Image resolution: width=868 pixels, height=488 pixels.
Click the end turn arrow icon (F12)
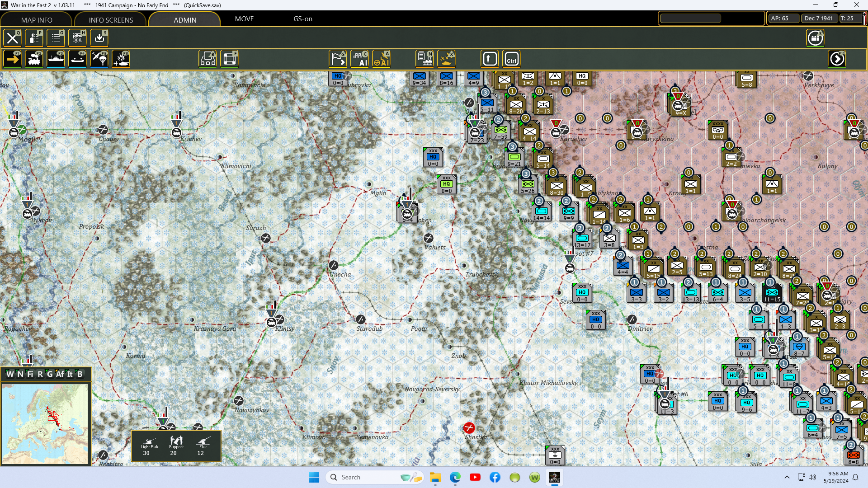(837, 59)
